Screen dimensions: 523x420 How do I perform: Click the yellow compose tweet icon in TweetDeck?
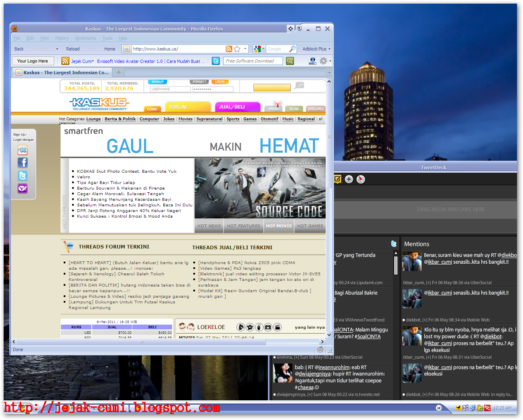338,179
